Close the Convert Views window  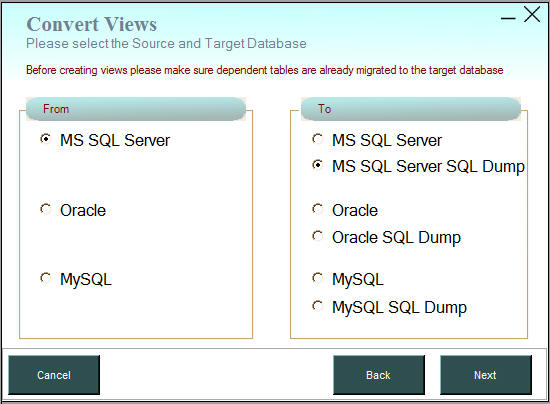click(532, 15)
